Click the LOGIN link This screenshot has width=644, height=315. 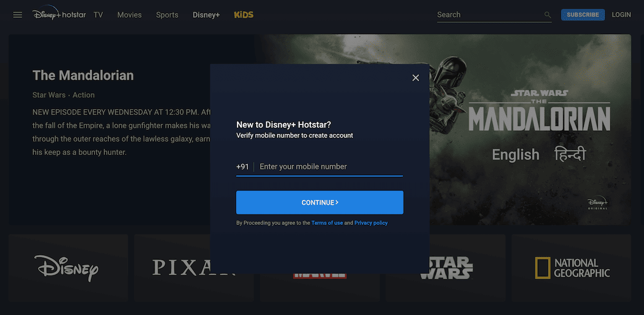coord(621,15)
